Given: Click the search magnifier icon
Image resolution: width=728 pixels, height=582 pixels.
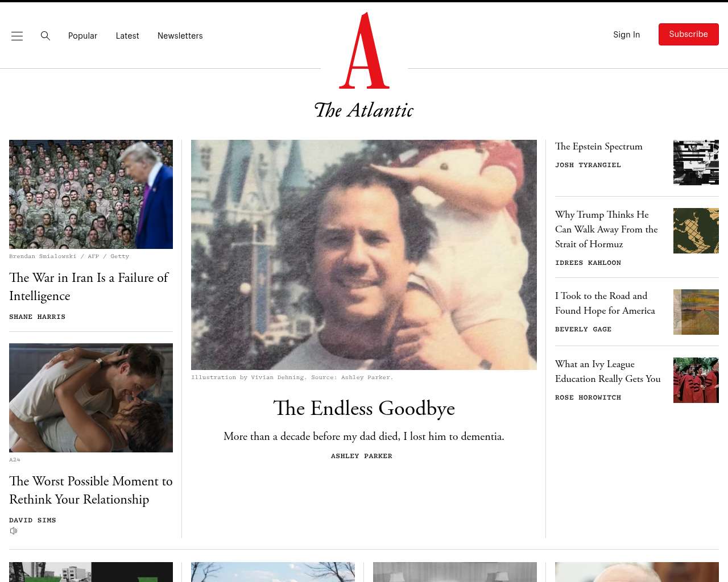Looking at the screenshot, I should point(45,36).
